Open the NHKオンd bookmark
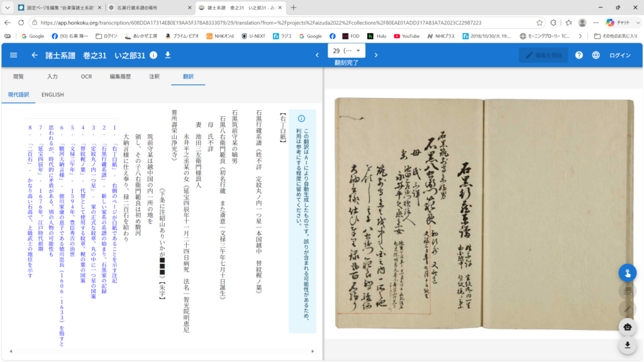Viewport: 644px width, 362px height. coord(219,36)
